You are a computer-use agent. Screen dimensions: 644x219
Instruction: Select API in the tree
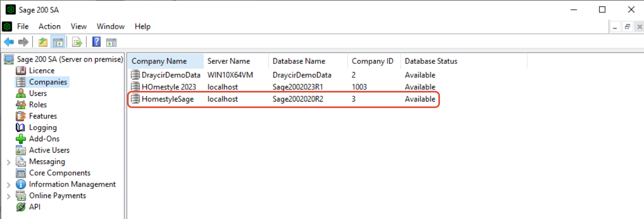click(x=35, y=207)
